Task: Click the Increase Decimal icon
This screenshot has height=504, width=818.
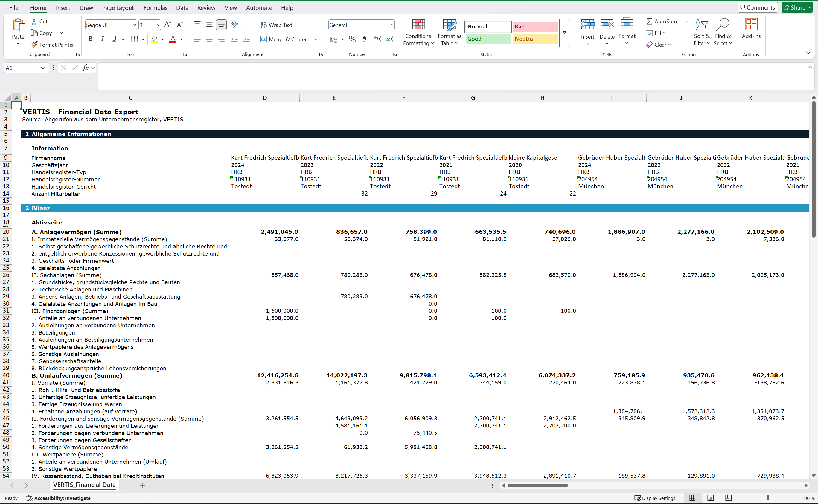Action: pyautogui.click(x=377, y=39)
